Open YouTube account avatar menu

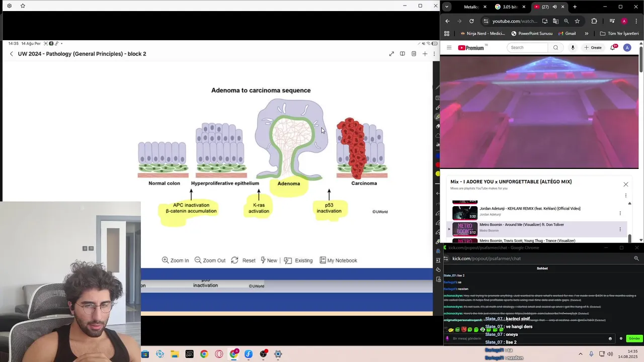[627, 48]
